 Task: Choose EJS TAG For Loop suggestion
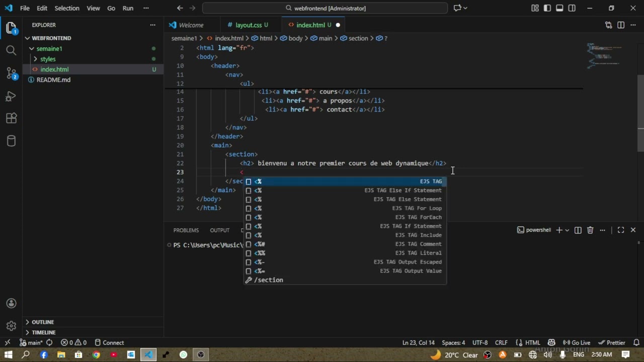pos(345,208)
